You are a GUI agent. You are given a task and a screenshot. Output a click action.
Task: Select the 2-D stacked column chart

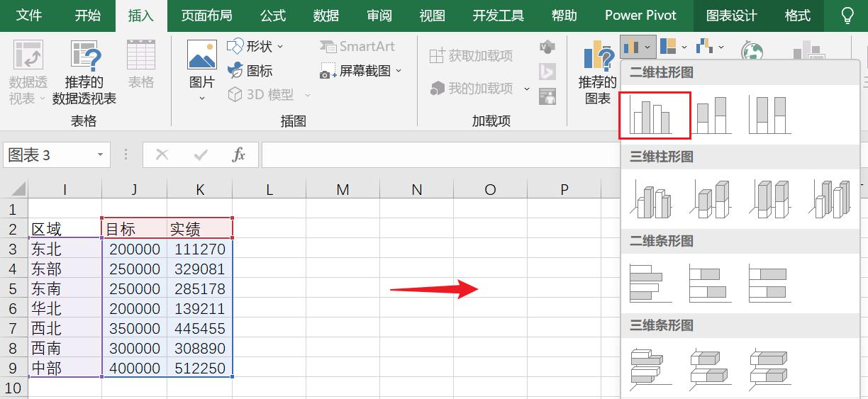(711, 116)
